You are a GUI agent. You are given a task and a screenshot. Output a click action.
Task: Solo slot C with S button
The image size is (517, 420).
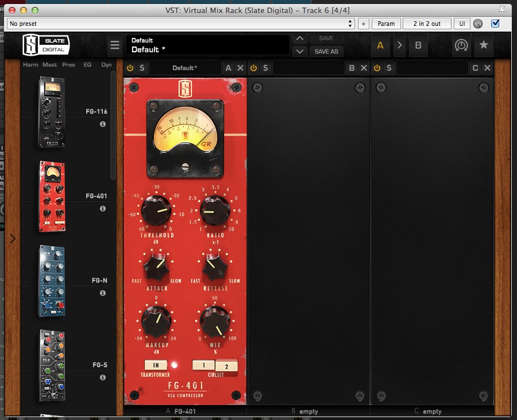point(389,68)
